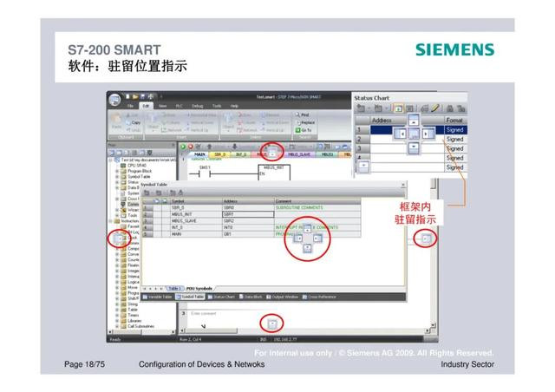Switch to the MAIN program tab
Viewport: 555px width, 392px height.
tap(199, 154)
